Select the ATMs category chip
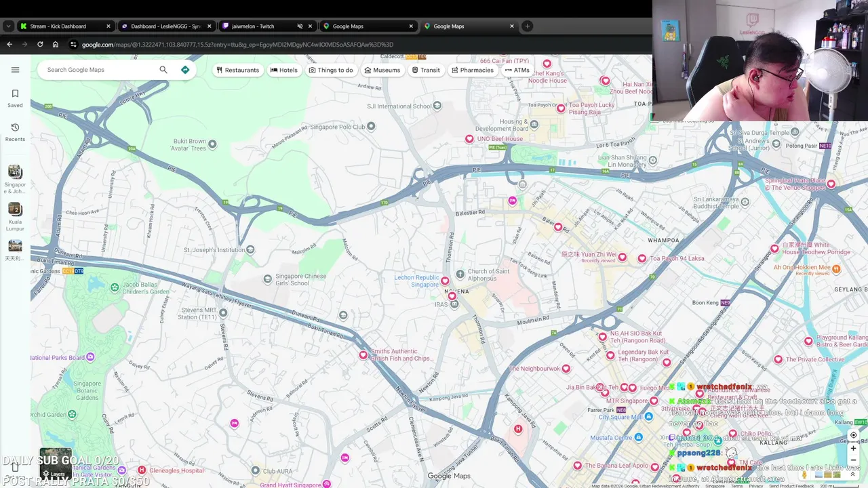 point(517,70)
